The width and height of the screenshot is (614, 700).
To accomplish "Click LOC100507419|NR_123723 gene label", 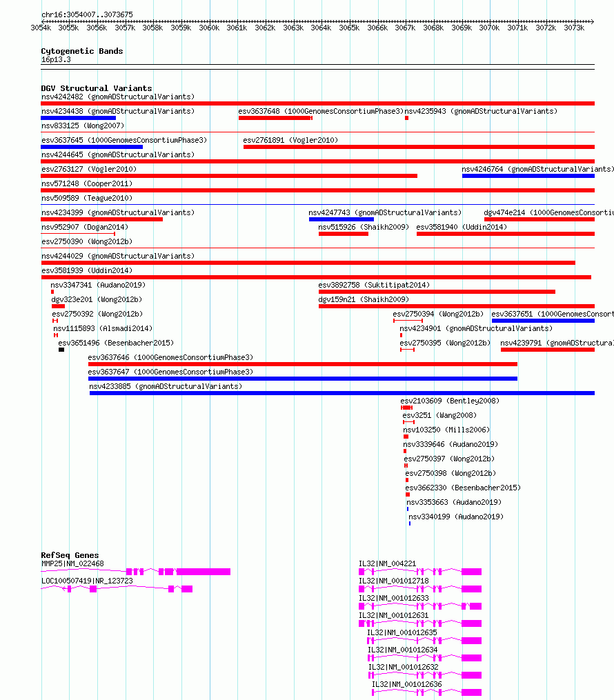I will [87, 581].
